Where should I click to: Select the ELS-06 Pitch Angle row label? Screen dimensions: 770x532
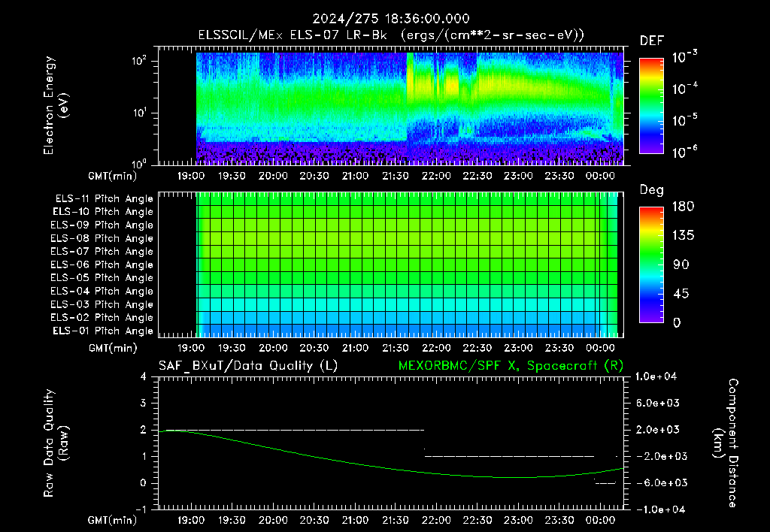pos(102,265)
